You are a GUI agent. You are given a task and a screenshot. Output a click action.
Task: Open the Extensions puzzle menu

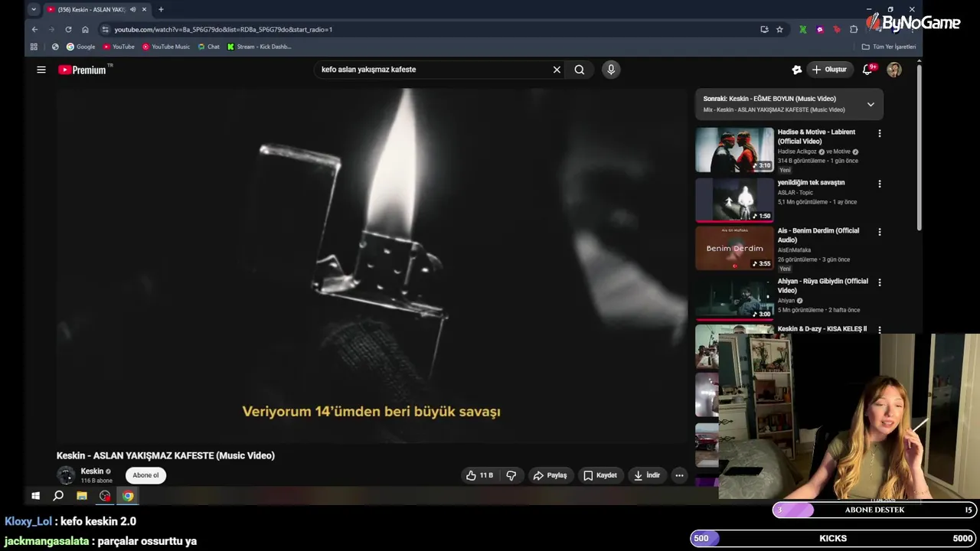pyautogui.click(x=854, y=29)
